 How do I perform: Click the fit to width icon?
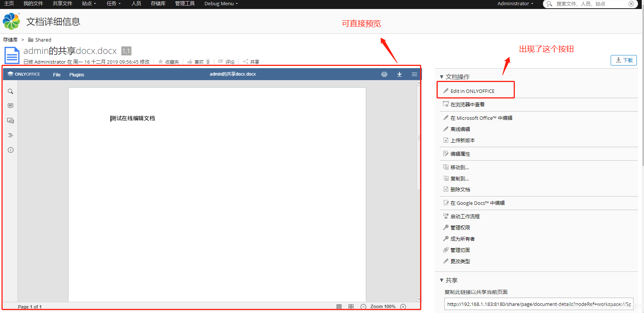351,307
